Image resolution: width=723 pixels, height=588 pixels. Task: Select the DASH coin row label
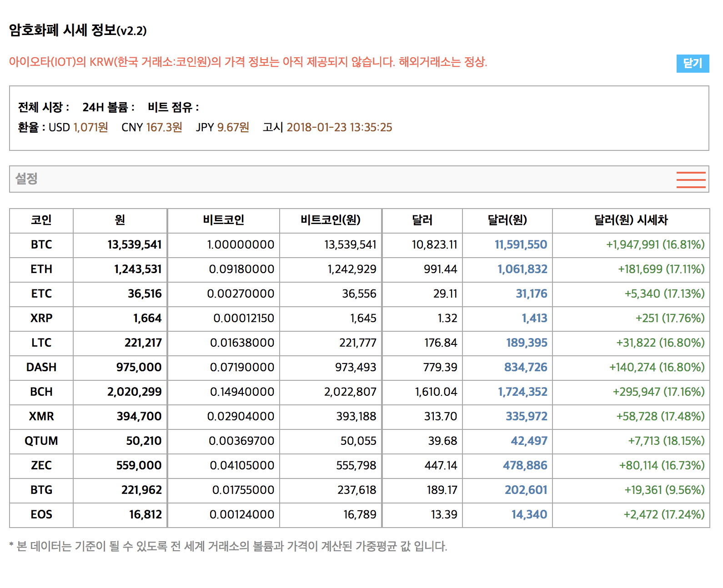tap(41, 368)
